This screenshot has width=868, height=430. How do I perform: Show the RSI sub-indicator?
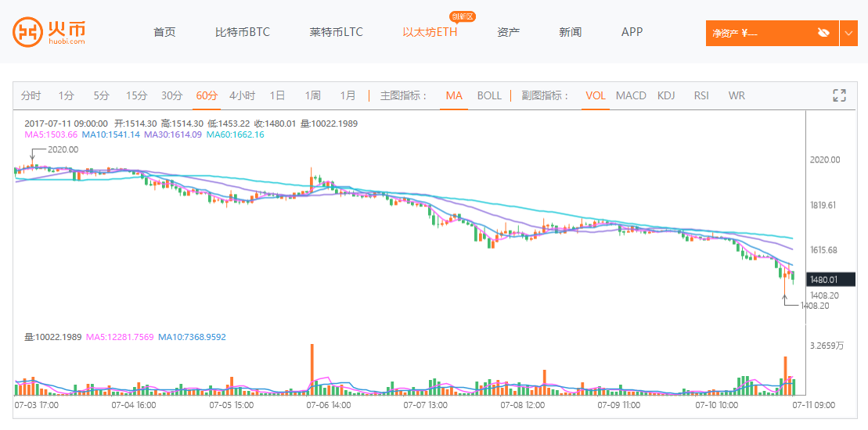coord(701,95)
